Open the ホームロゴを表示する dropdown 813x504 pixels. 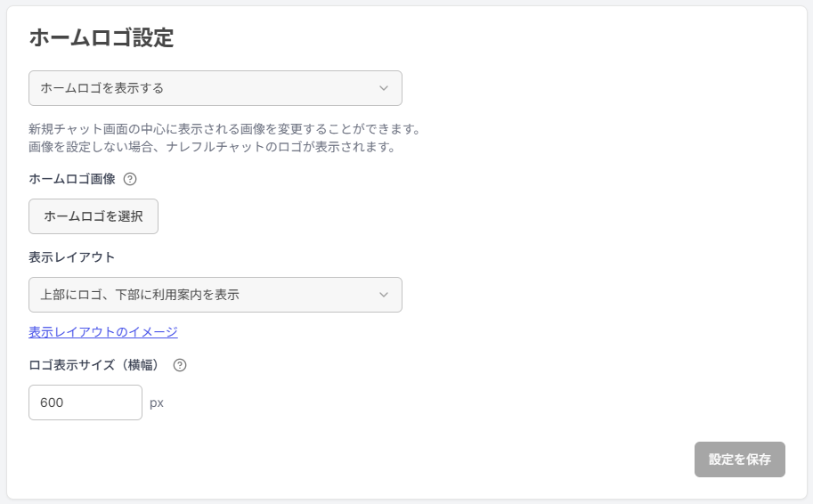pos(215,88)
